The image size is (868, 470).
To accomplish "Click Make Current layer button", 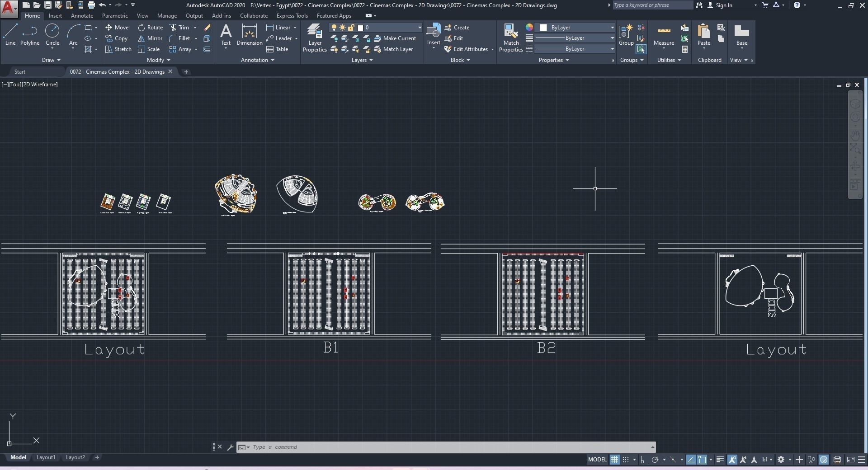I will [395, 38].
